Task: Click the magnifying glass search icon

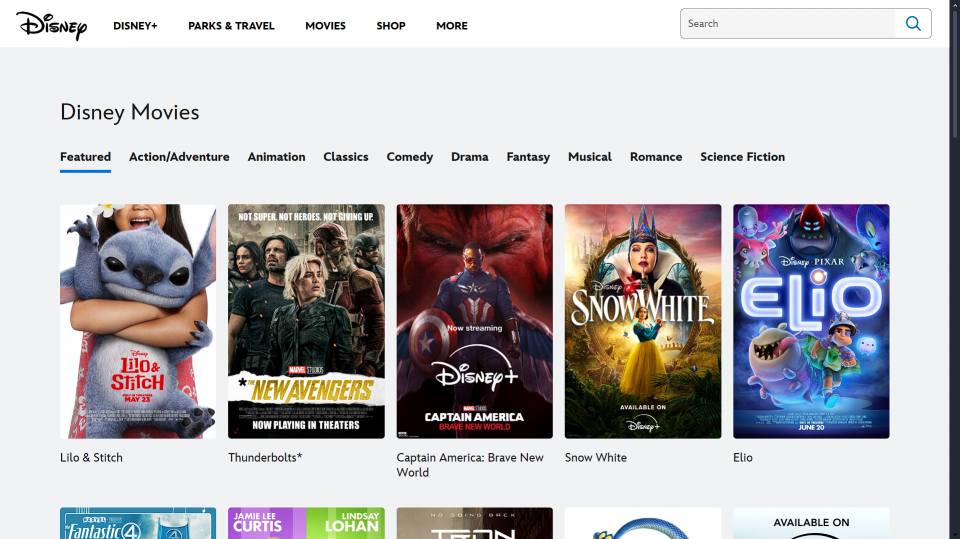Action: (x=913, y=23)
